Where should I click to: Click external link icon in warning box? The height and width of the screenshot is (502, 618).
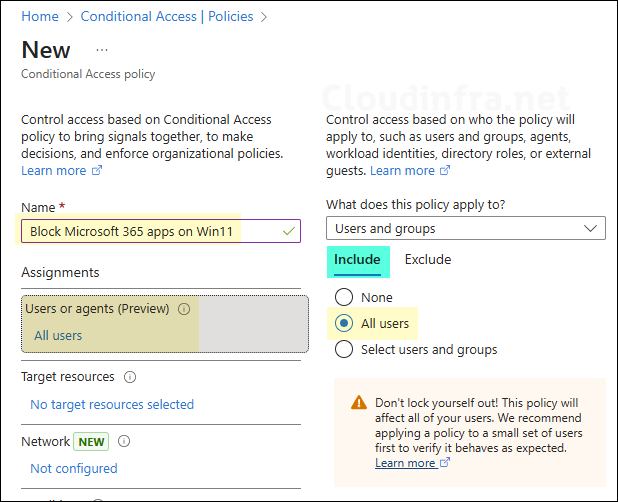445,463
